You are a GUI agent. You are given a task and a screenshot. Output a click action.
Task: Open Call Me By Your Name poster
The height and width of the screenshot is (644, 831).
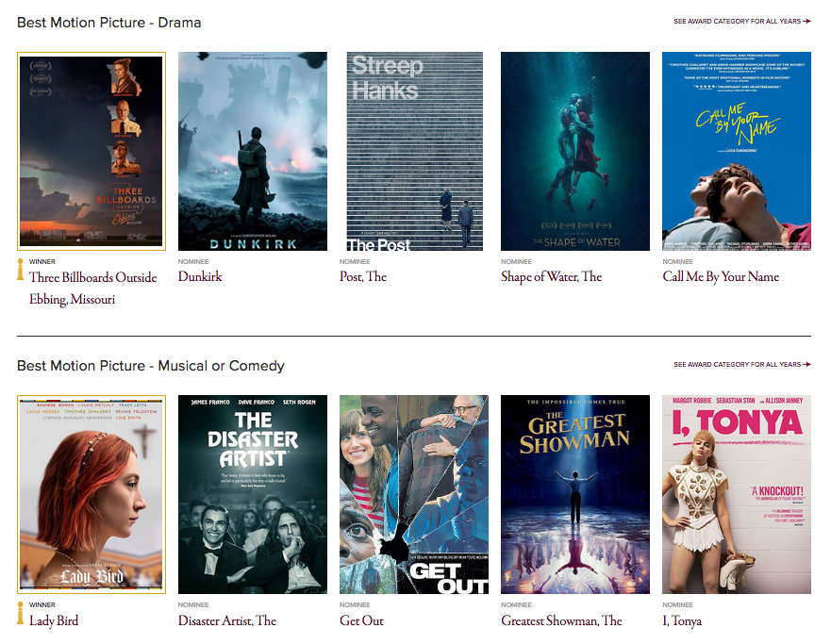pos(737,151)
